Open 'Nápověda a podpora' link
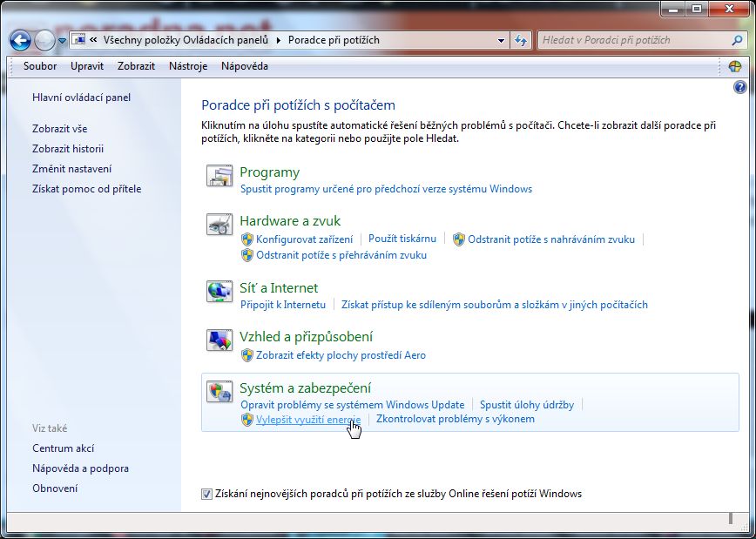The width and height of the screenshot is (756, 539). click(x=80, y=468)
